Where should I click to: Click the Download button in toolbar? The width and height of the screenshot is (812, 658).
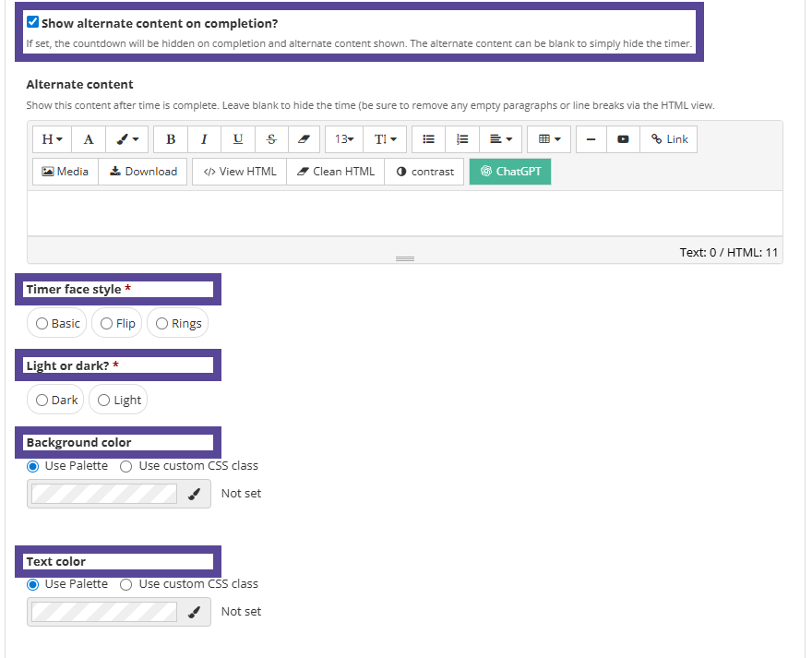click(x=143, y=172)
